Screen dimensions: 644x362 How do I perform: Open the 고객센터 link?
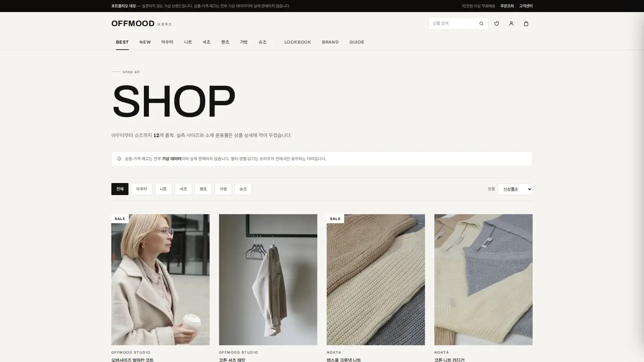[526, 6]
